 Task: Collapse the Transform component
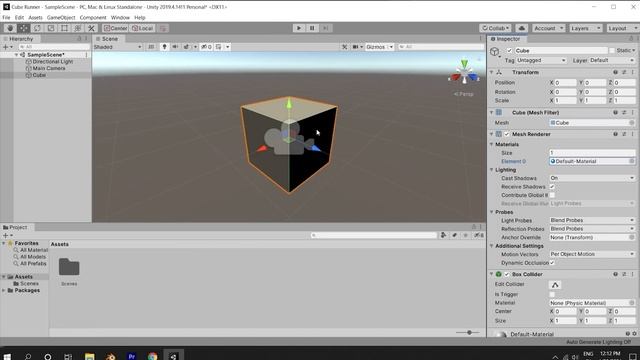point(492,72)
